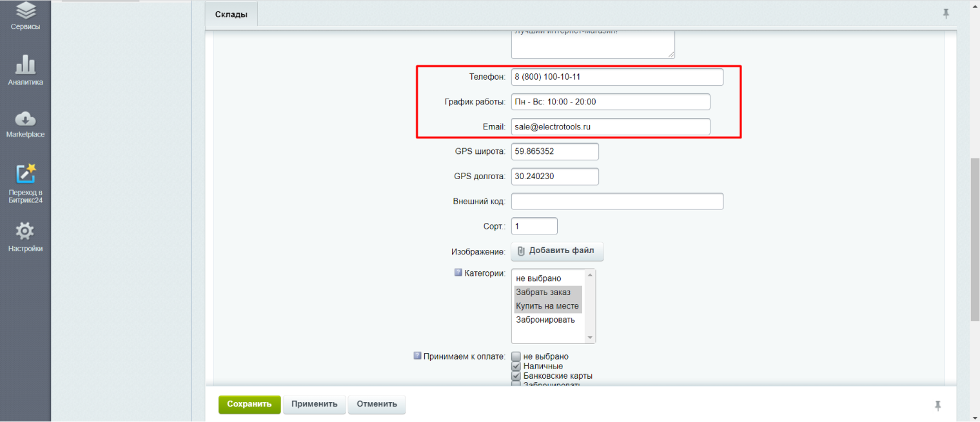This screenshot has height=422, width=980.
Task: Open the Marketplace cloud icon
Action: (x=25, y=120)
